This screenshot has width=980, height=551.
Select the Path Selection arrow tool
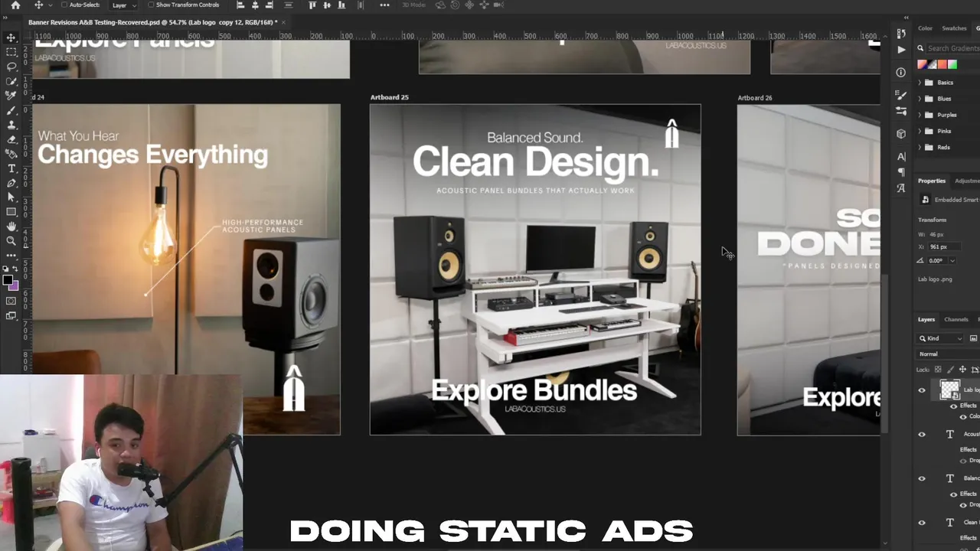point(11,197)
